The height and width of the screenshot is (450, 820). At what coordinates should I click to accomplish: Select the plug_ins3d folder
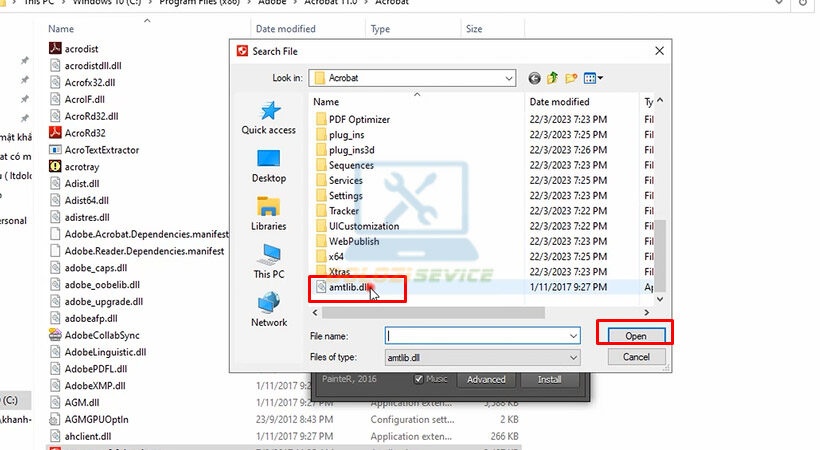tap(345, 150)
